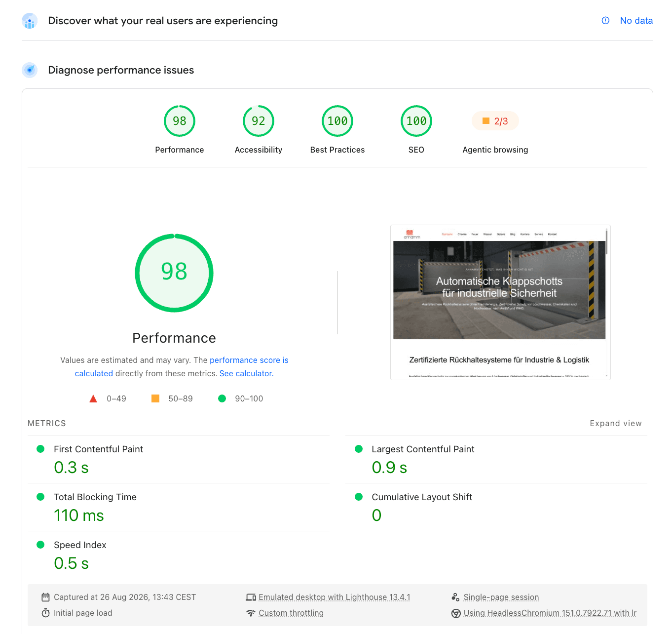Viewport: 672px width, 634px height.
Task: Open Emulated desktop with Lighthouse 13.4.1 details
Action: [x=334, y=597]
